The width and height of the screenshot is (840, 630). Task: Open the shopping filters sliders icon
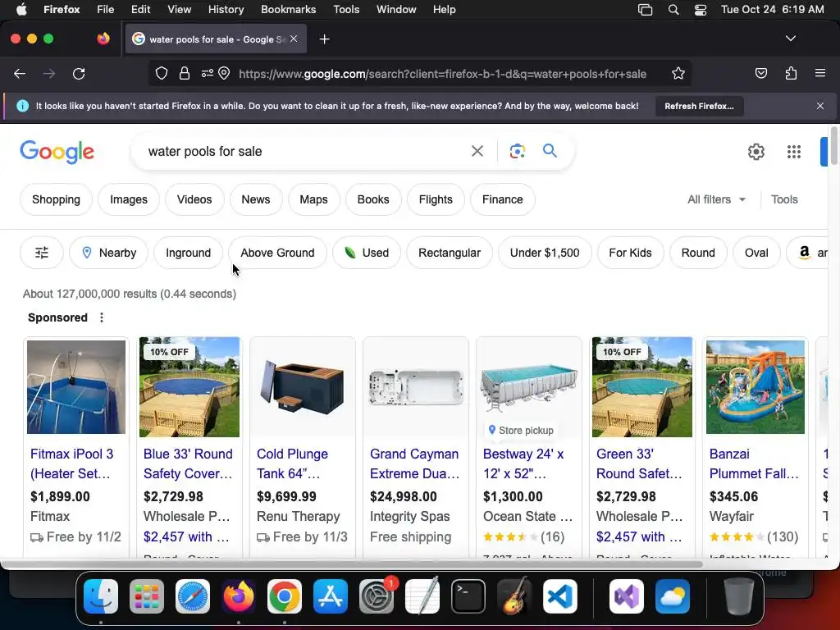[x=42, y=253]
